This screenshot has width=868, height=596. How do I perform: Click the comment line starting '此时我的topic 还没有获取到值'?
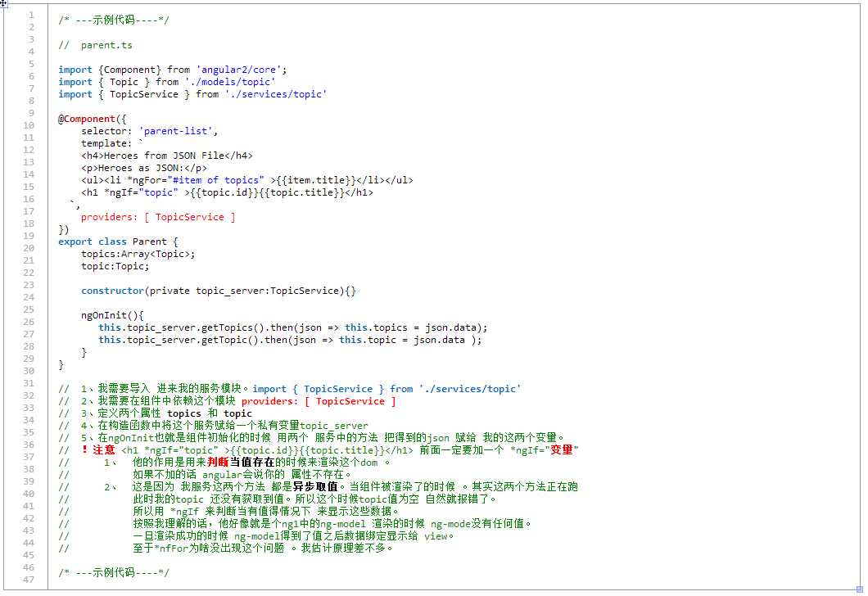(314, 499)
